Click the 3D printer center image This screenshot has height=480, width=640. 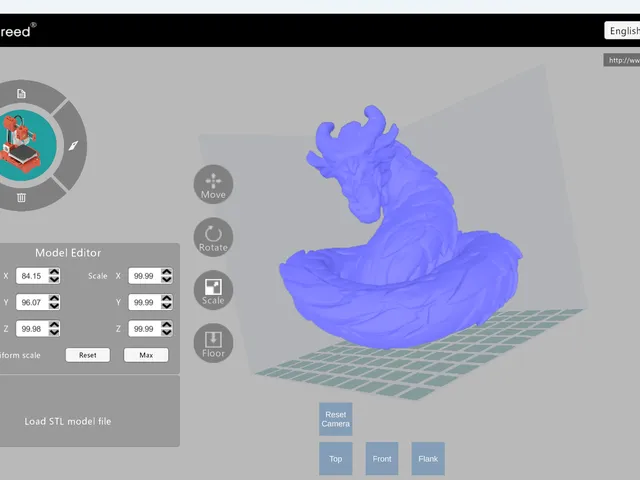(x=24, y=145)
